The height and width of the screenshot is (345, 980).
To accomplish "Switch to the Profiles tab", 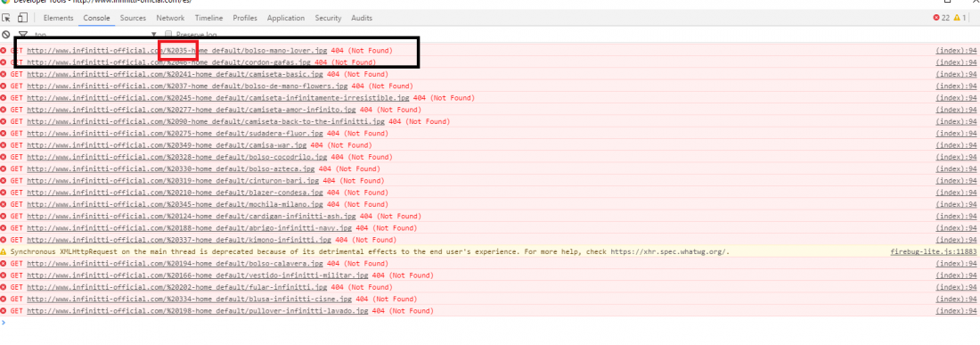I will [x=245, y=18].
